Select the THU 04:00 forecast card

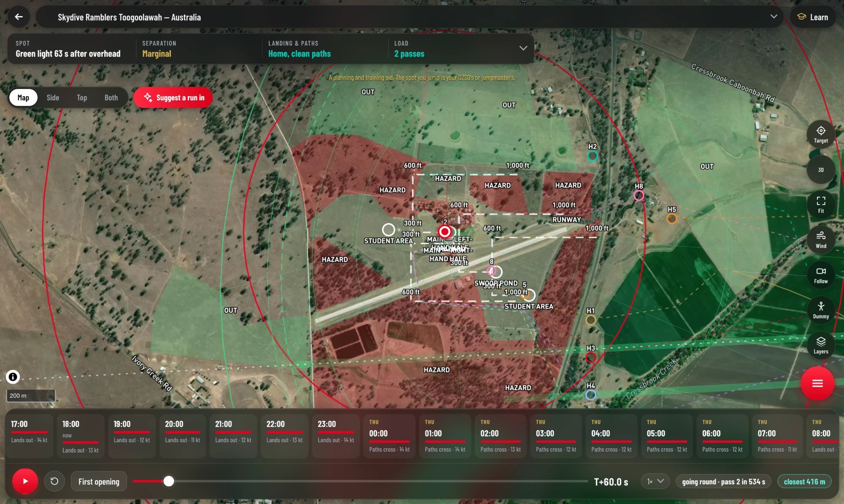[611, 436]
